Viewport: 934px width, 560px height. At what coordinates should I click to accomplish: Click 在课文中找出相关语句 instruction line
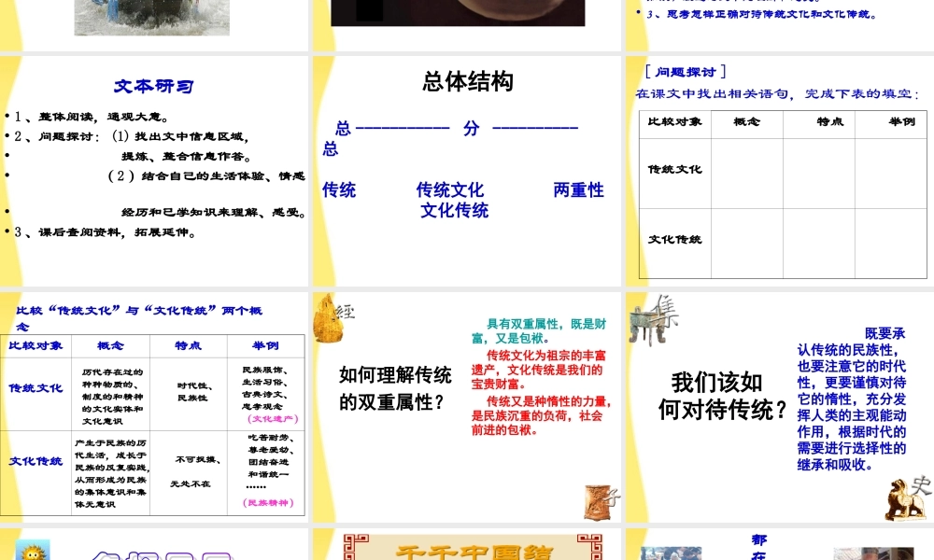click(778, 94)
